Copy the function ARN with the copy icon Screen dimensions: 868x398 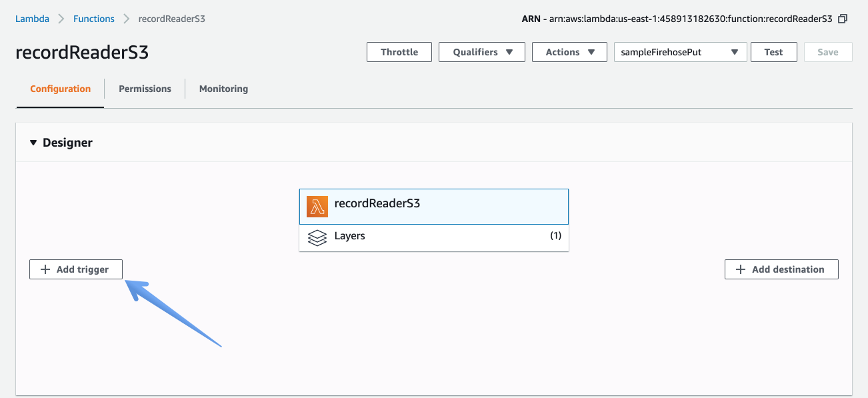(843, 19)
